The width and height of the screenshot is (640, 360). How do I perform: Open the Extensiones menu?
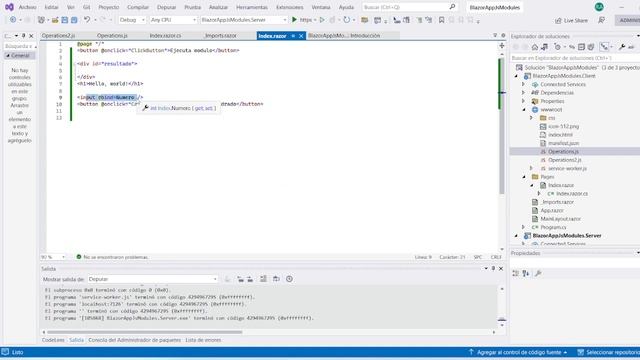[x=290, y=7]
